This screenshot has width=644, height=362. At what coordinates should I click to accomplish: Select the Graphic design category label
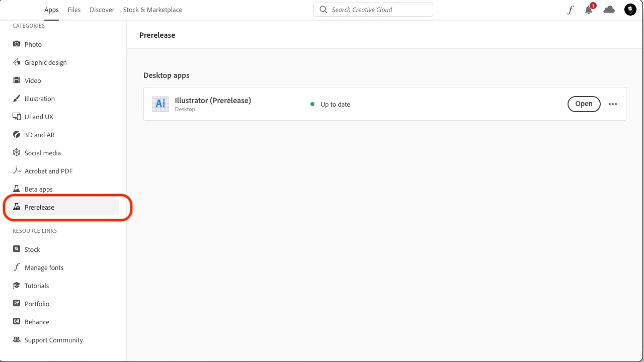pos(46,62)
